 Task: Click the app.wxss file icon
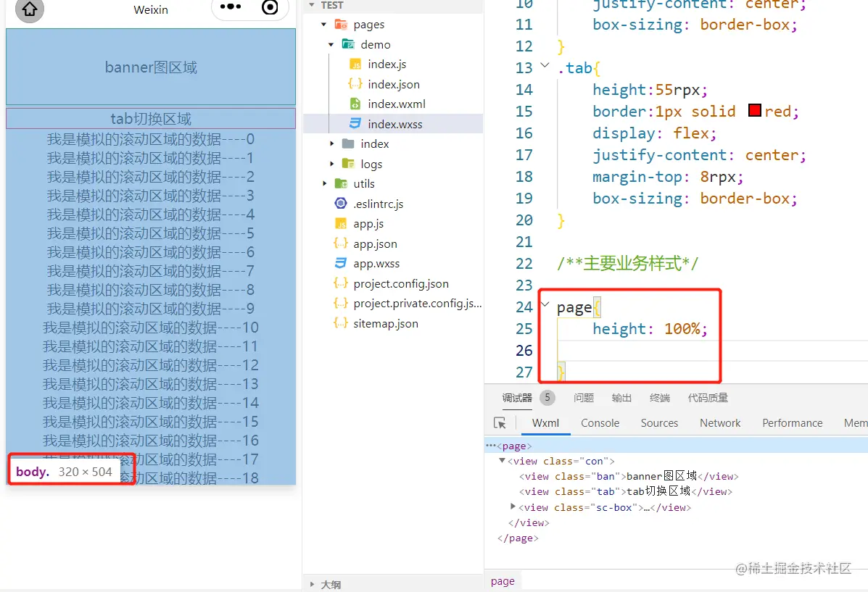341,263
